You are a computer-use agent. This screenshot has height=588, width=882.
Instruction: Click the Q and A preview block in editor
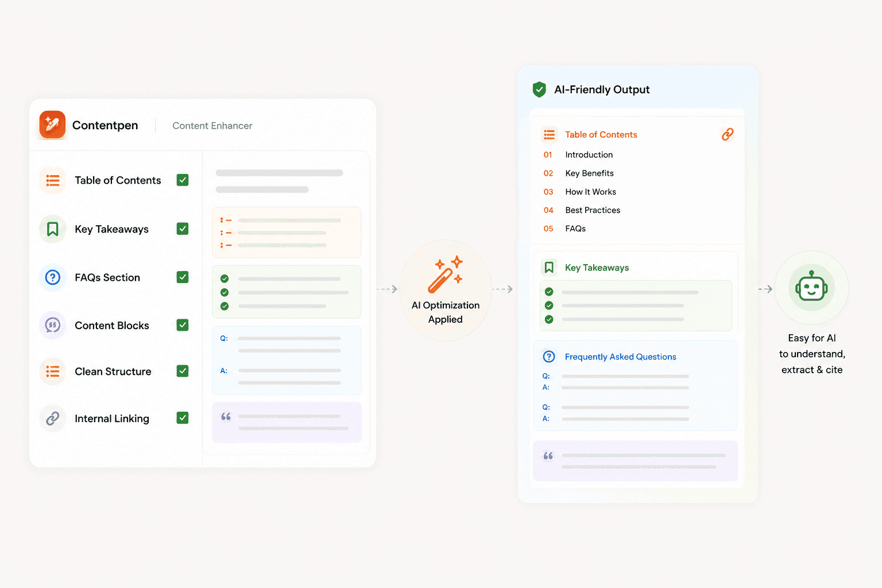287,361
